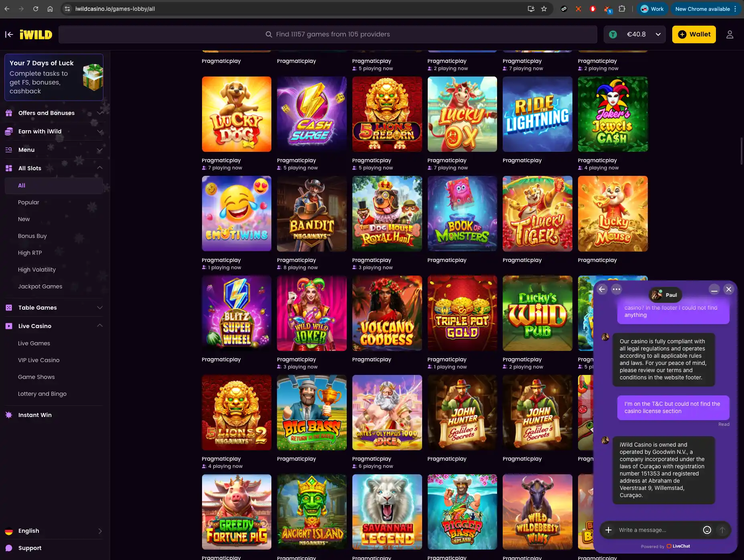Image resolution: width=744 pixels, height=560 pixels.
Task: Click the browser address bar URL
Action: click(115, 9)
